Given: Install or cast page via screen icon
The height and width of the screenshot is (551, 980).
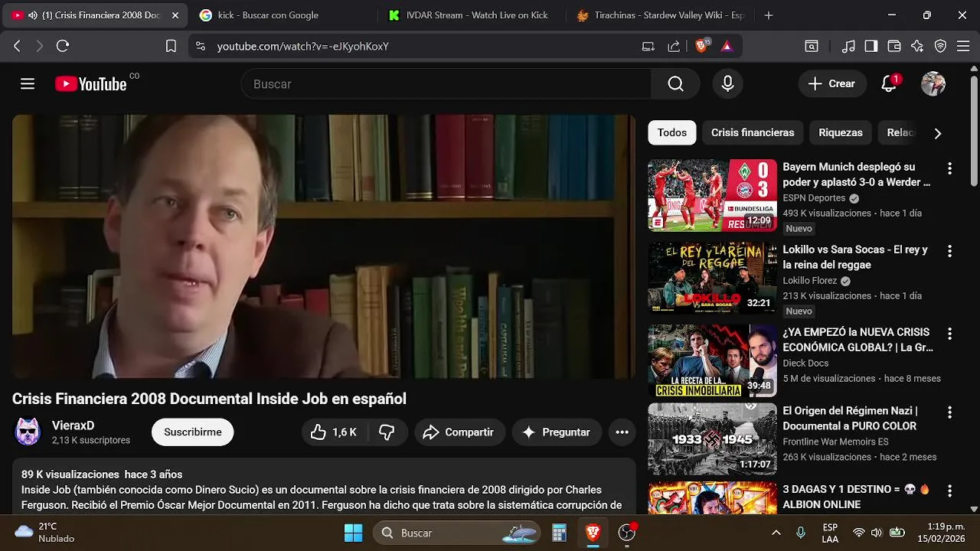Looking at the screenshot, I should [x=648, y=46].
